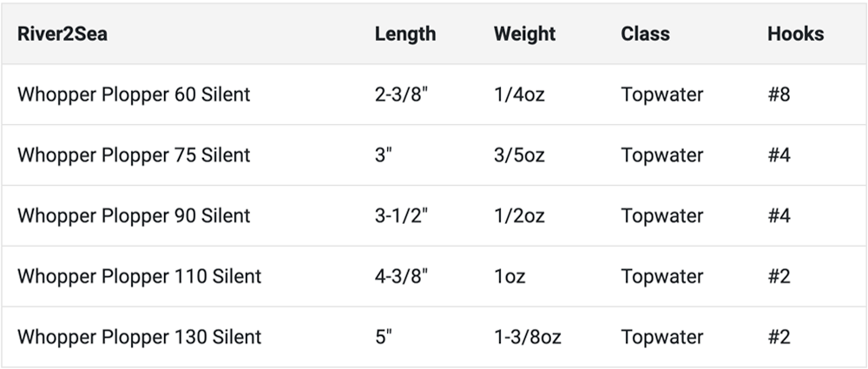Click the 4-3/8" length value
Screen dimensions: 868x369
[402, 276]
